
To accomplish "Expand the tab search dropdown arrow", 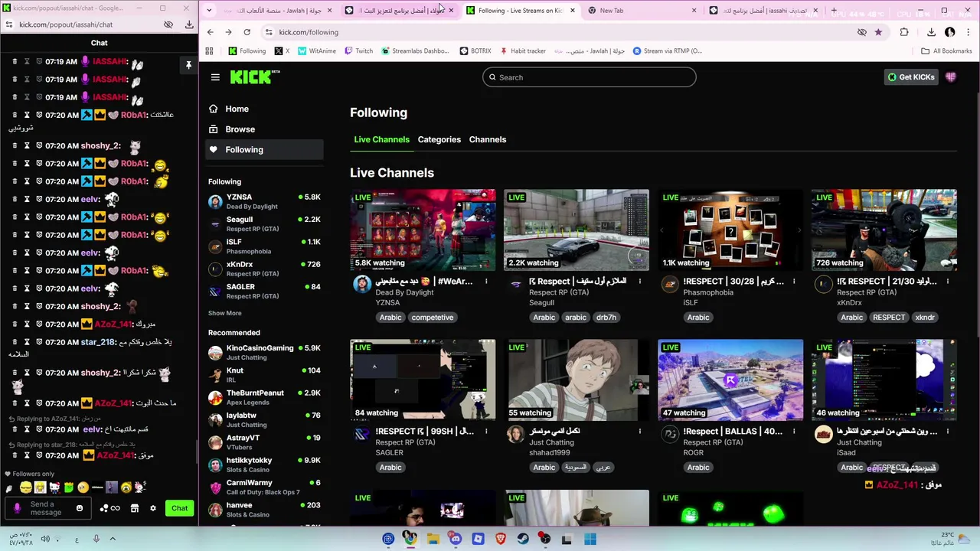I will (x=209, y=11).
